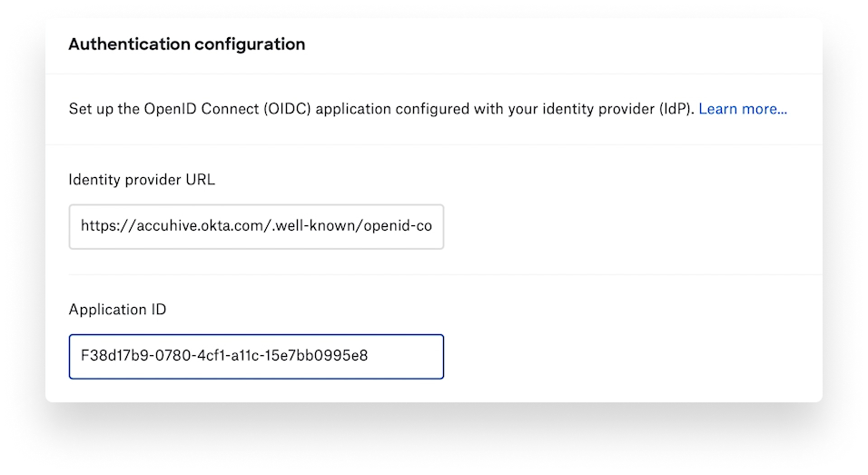This screenshot has width=868, height=475.
Task: Click "openid-co" at the URL field end
Action: pyautogui.click(x=397, y=226)
